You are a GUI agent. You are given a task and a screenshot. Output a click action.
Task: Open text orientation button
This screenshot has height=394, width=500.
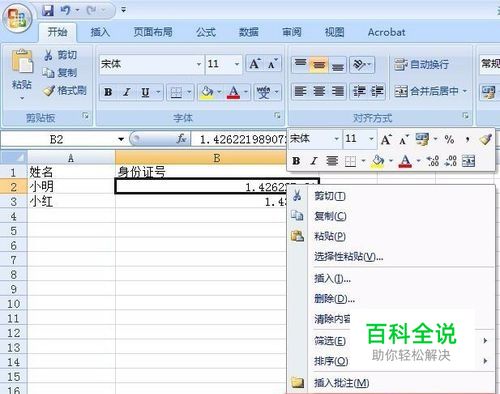(362, 64)
